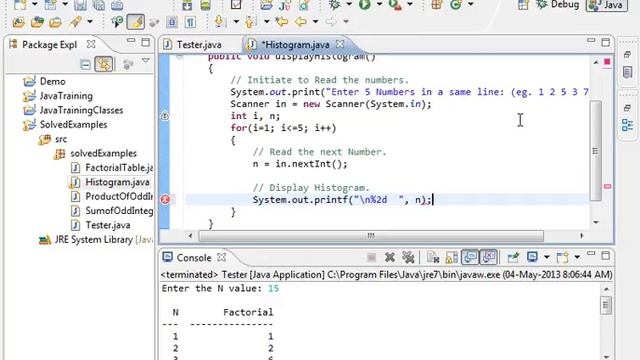Open the Package Explorer View Menu triangle

tap(146, 61)
